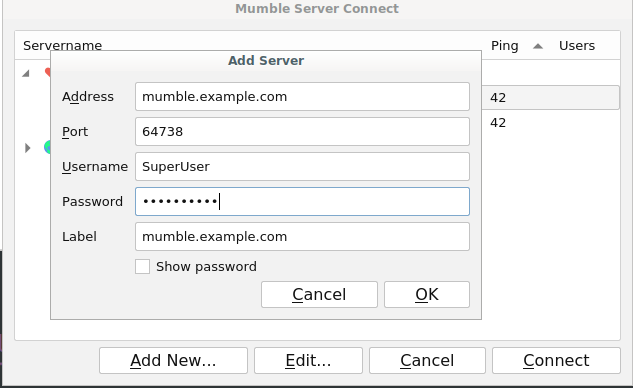
Task: Sort by the Servername column header
Action: pos(63,46)
